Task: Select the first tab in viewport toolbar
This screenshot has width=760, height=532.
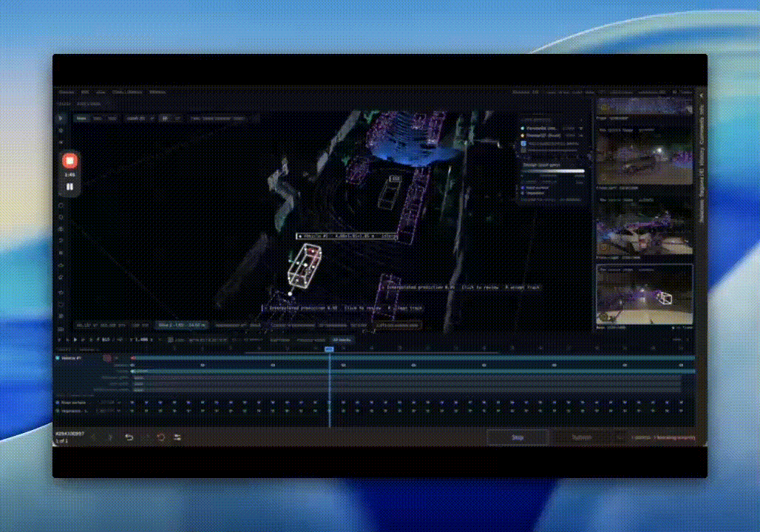Action: 81,118
